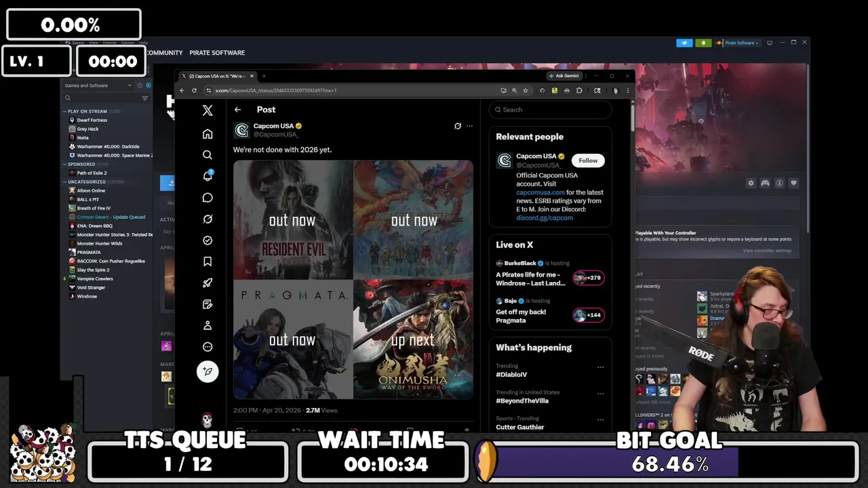Open the Verified badge icon in X sidebar

tap(208, 240)
